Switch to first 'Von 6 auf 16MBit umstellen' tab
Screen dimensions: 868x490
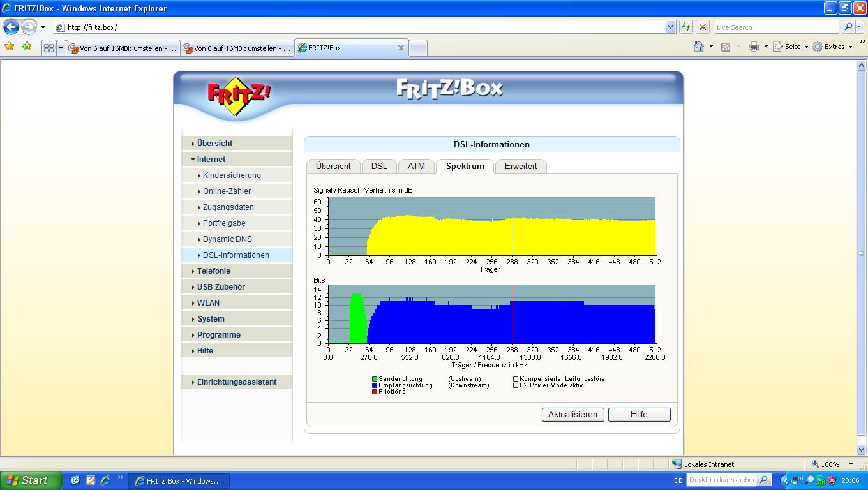(123, 48)
